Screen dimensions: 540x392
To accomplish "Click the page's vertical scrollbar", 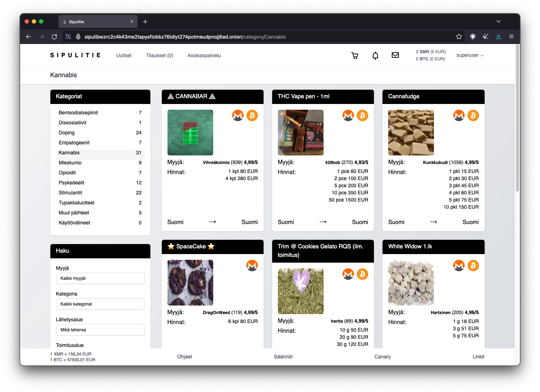I will [517, 118].
